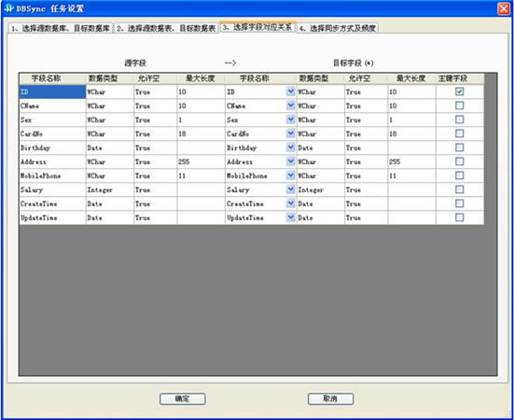Open target field dropdown for ID row

point(290,91)
